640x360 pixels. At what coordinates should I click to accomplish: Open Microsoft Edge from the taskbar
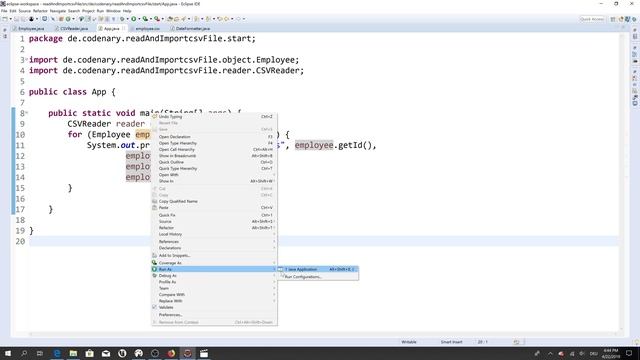point(57,353)
